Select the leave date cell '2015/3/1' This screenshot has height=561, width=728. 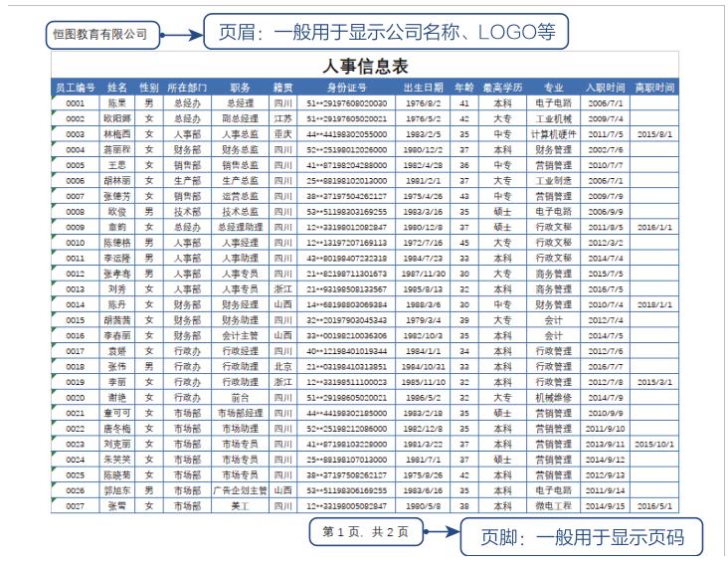[654, 382]
